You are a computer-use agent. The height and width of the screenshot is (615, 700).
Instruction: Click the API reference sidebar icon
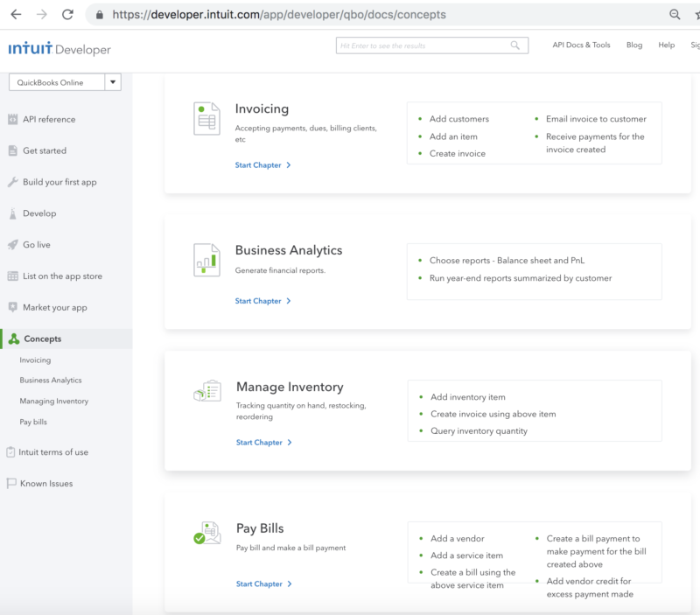coord(12,119)
